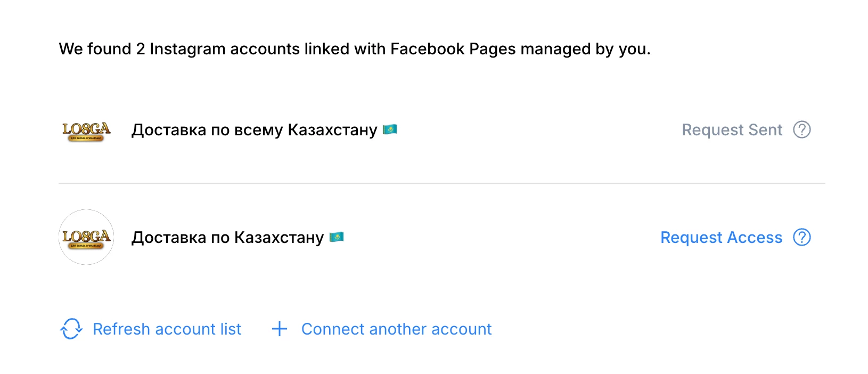Click the circular LO8GA avatar in the second row
868x374 pixels.
86,237
